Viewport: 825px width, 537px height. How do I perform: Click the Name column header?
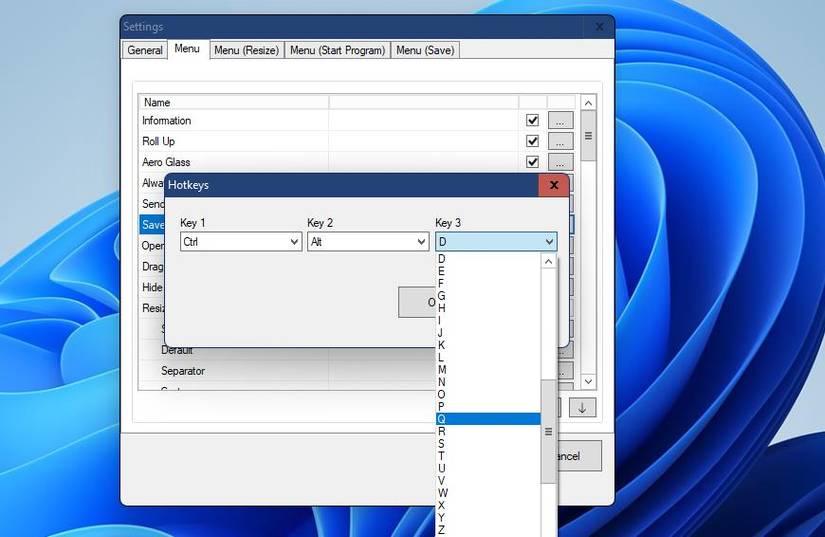click(234, 102)
